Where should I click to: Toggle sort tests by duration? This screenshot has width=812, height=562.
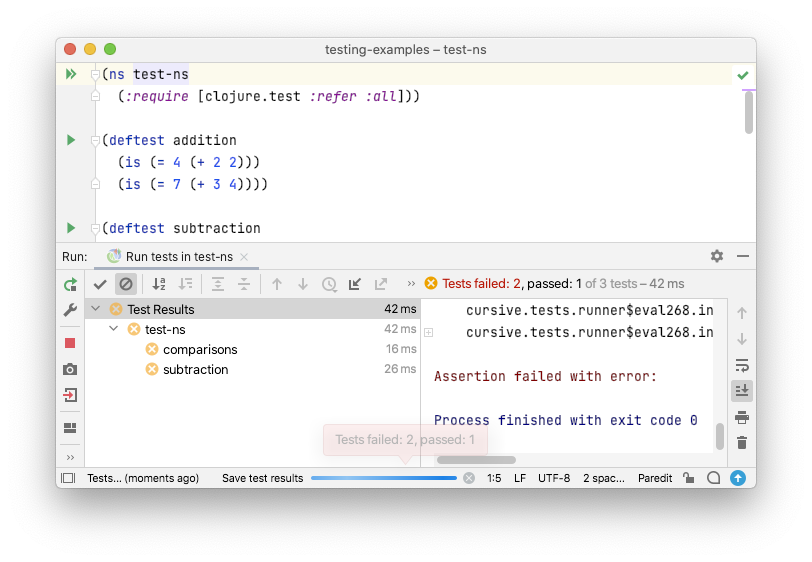185,284
